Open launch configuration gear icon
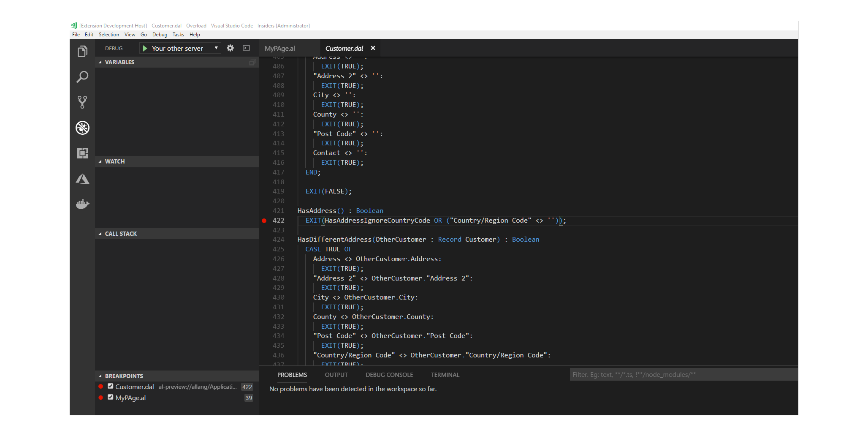 click(x=230, y=48)
